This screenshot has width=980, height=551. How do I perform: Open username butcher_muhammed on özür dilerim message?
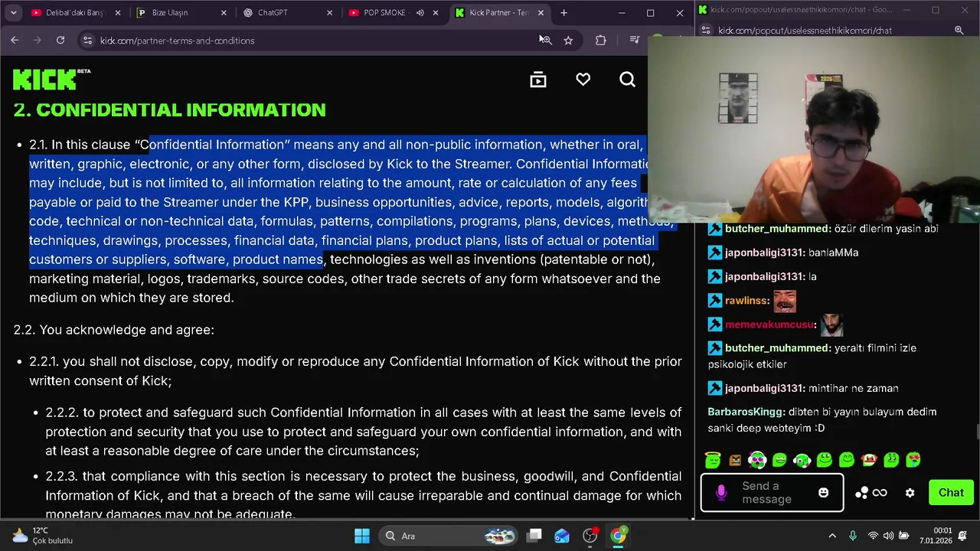[x=777, y=229]
